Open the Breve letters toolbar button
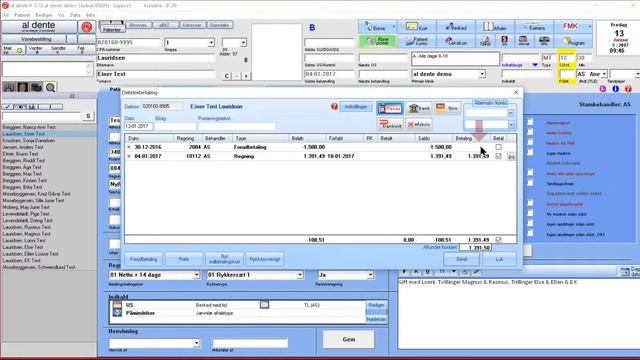This screenshot has height=360, width=640. click(x=375, y=27)
